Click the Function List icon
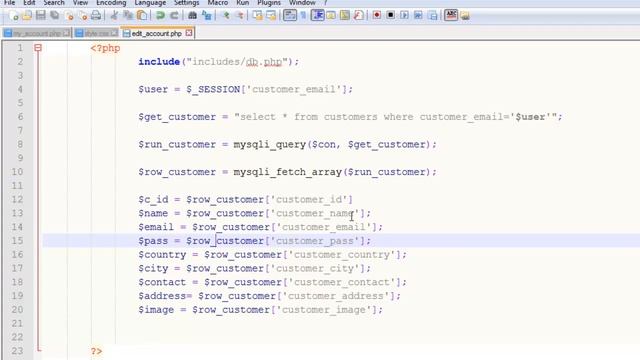This screenshot has width=640, height=360. pyautogui.click(x=359, y=16)
